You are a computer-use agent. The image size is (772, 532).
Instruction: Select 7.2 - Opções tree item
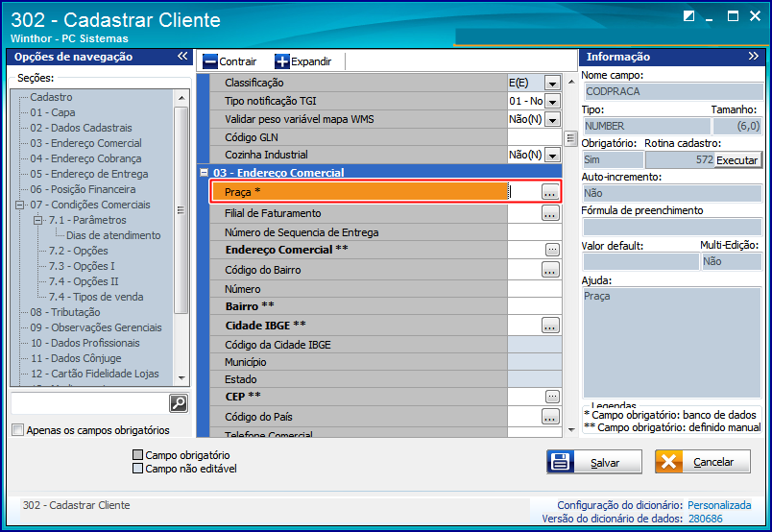(x=79, y=251)
